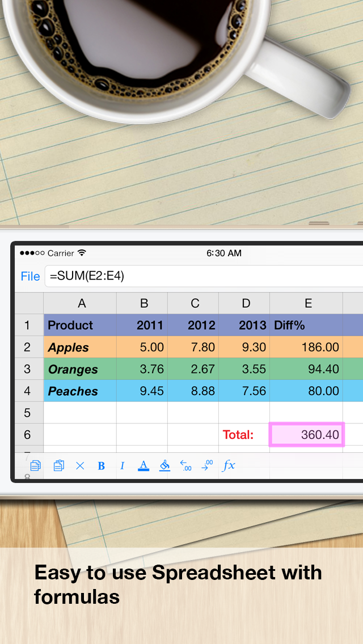Select row 3 header
This screenshot has width=363, height=644.
point(29,369)
